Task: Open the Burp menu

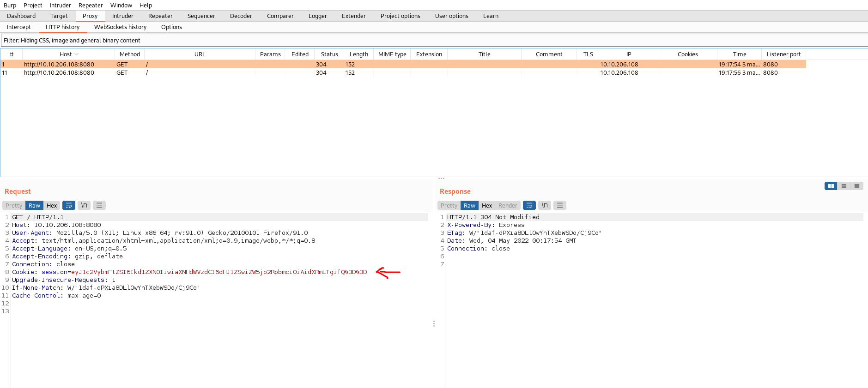Action: click(10, 5)
